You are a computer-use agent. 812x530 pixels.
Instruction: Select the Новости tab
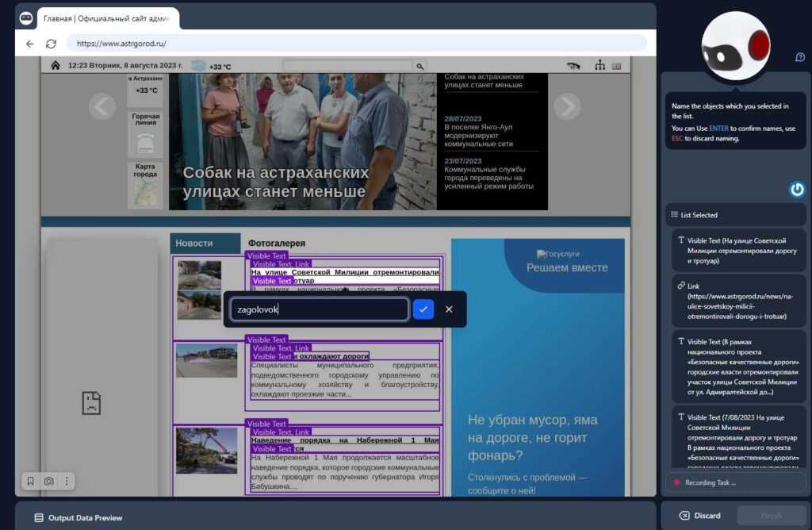click(x=205, y=243)
